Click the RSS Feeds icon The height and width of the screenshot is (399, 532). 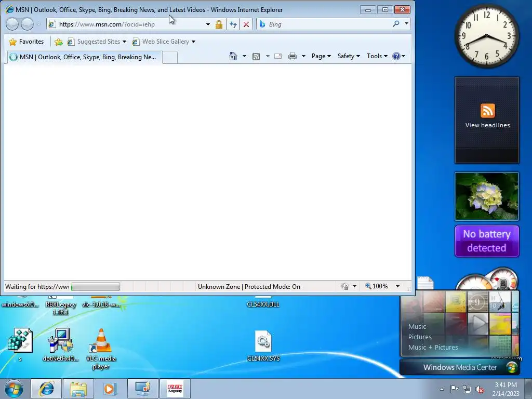point(256,56)
